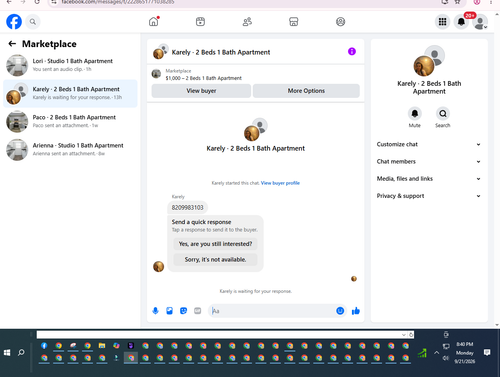Click the purple conversation information icon
This screenshot has height=377, width=500.
point(352,51)
